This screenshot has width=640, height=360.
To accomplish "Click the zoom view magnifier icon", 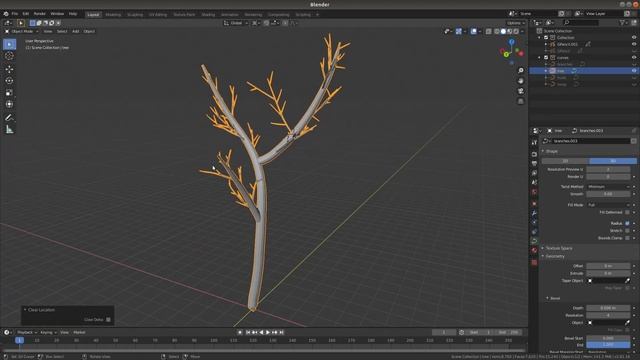I will click(521, 71).
